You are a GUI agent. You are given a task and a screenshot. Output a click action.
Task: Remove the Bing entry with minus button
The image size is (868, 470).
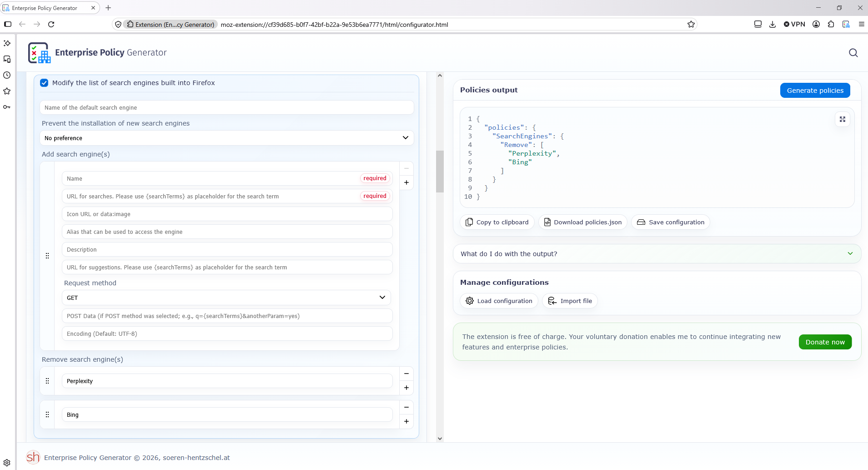point(406,407)
